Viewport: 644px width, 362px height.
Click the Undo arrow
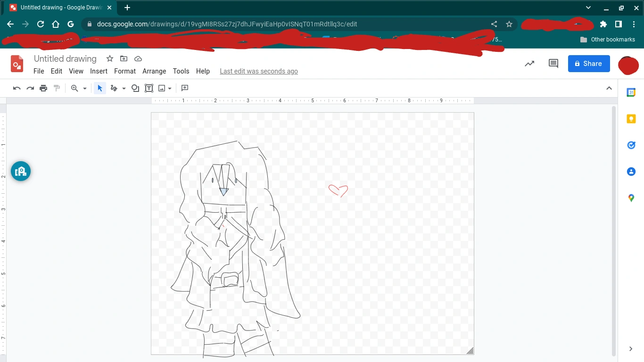17,88
